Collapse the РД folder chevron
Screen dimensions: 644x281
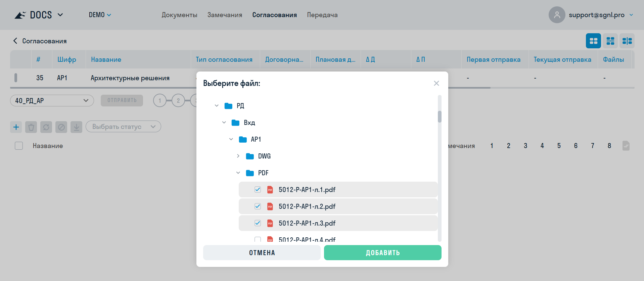(217, 106)
